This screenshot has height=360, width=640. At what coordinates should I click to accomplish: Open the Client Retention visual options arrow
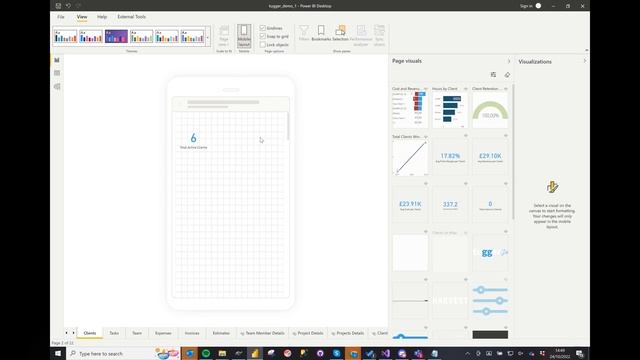click(x=506, y=89)
